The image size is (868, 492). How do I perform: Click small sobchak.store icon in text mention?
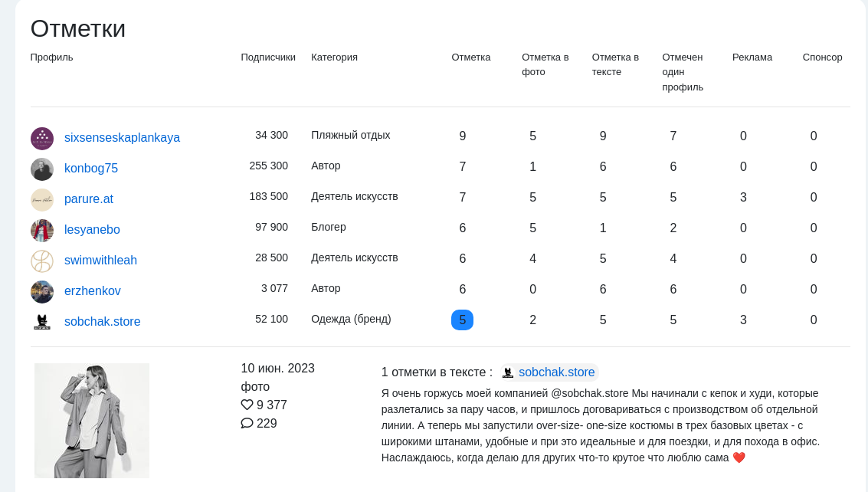[x=508, y=372]
